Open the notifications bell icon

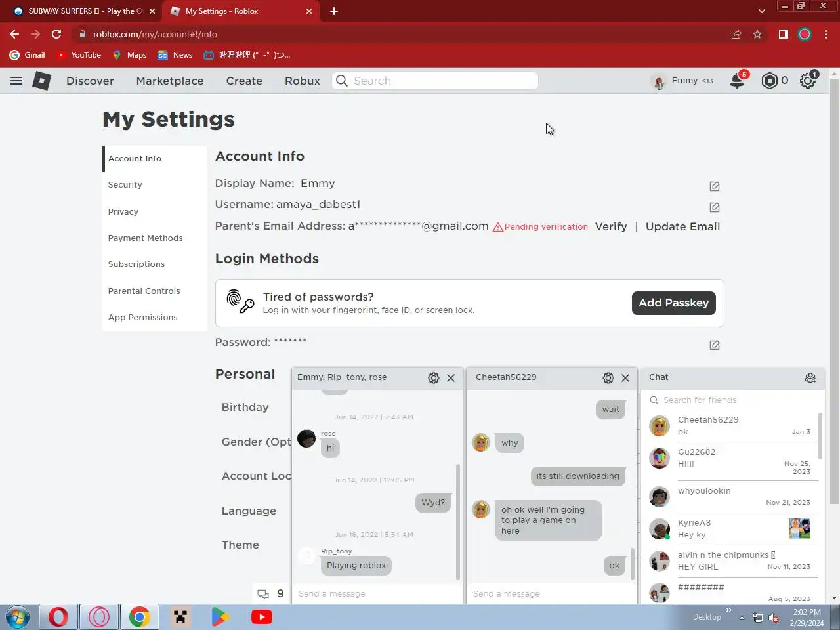click(737, 81)
